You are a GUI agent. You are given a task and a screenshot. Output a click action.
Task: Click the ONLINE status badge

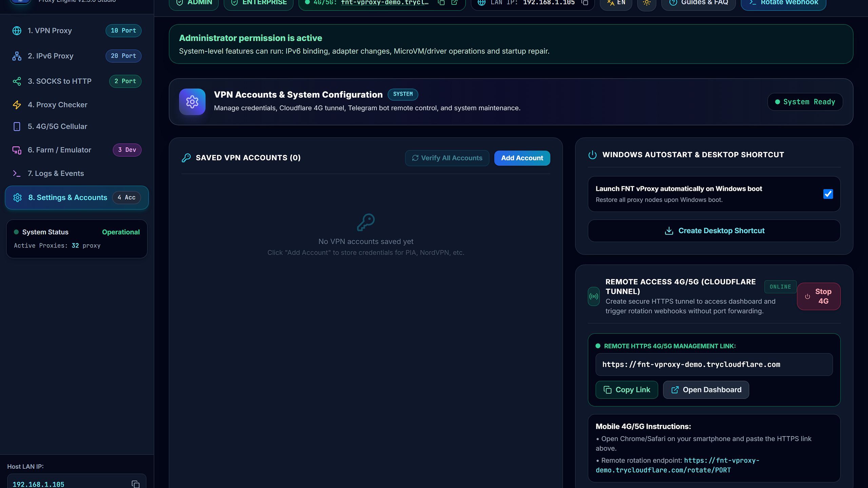pos(780,287)
